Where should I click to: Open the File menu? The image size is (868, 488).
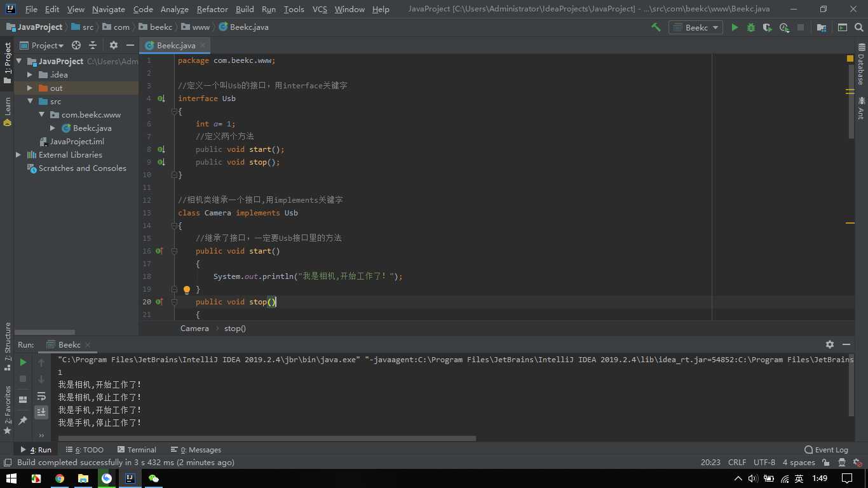(x=31, y=9)
